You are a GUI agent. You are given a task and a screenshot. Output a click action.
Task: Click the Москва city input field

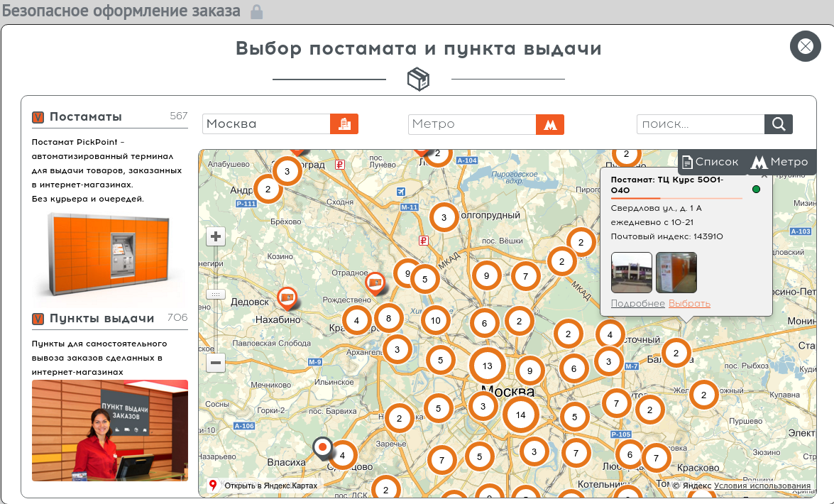pos(266,124)
